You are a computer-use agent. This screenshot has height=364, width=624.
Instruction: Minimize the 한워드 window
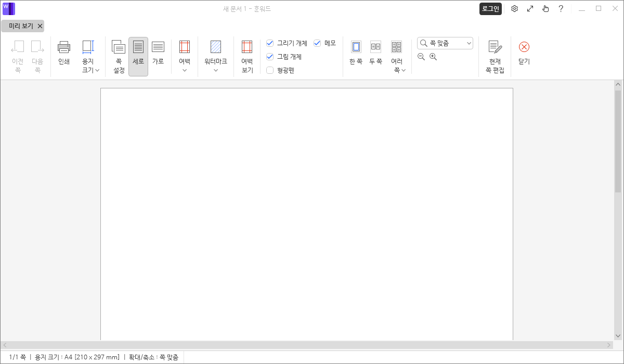pos(582,9)
